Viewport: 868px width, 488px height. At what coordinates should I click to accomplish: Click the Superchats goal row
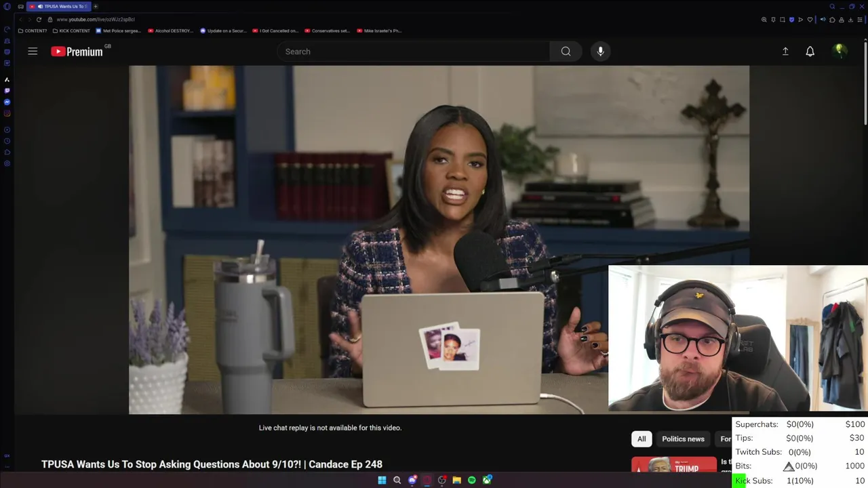pos(800,424)
